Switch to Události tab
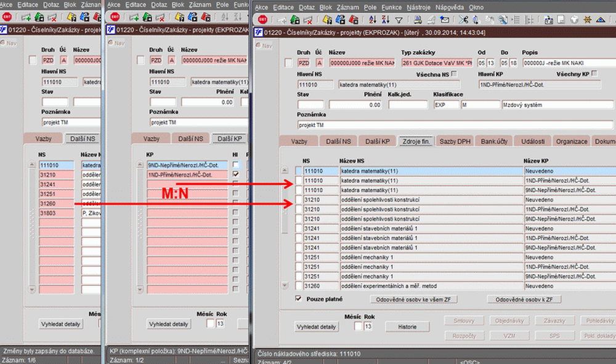 [533, 142]
